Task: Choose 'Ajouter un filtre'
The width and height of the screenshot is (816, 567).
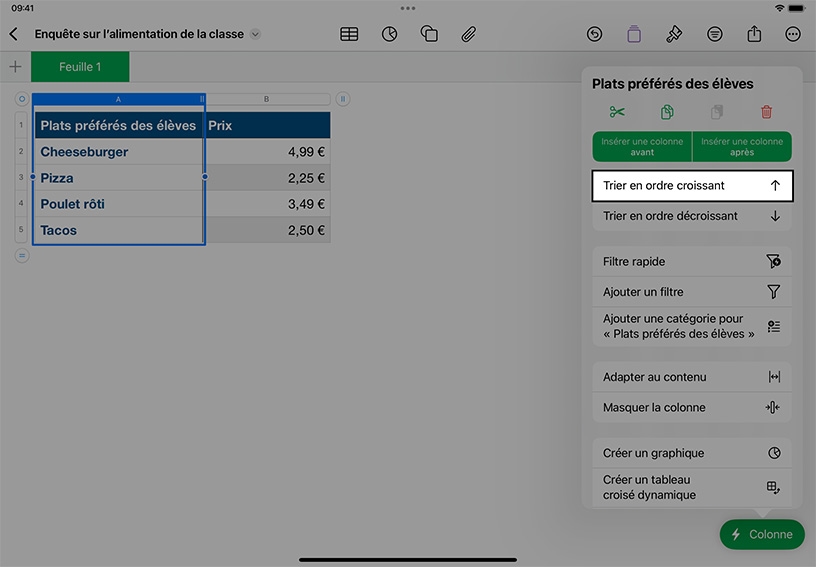Action: tap(692, 292)
